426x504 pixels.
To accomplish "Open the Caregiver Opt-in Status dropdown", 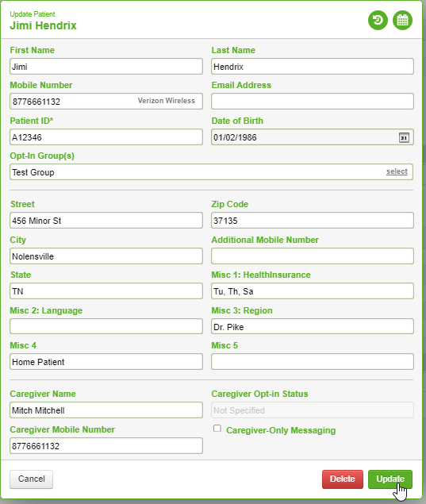I will coord(313,410).
